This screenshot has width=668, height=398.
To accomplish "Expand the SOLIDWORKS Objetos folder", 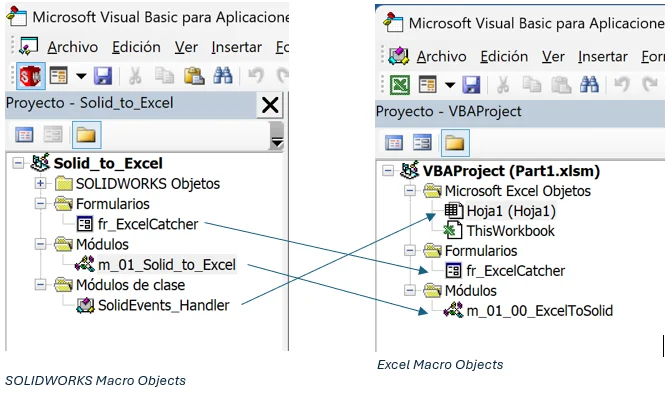I will coord(40,183).
